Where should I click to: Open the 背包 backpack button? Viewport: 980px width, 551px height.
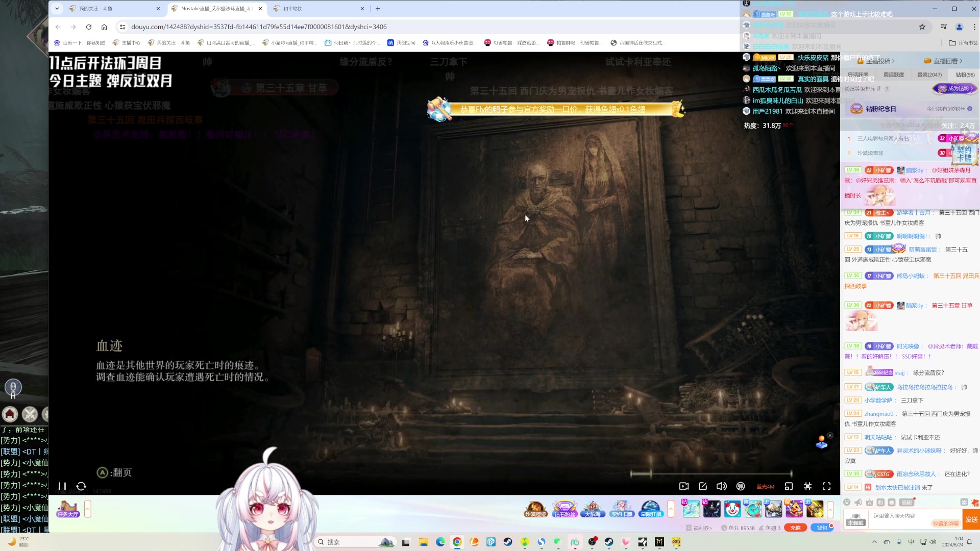click(822, 528)
